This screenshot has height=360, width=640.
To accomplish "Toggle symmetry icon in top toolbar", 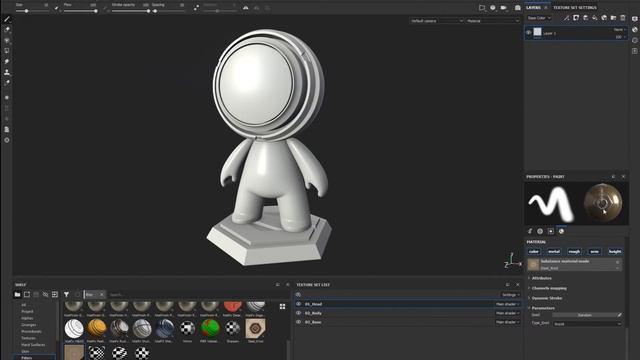I will tap(245, 7).
